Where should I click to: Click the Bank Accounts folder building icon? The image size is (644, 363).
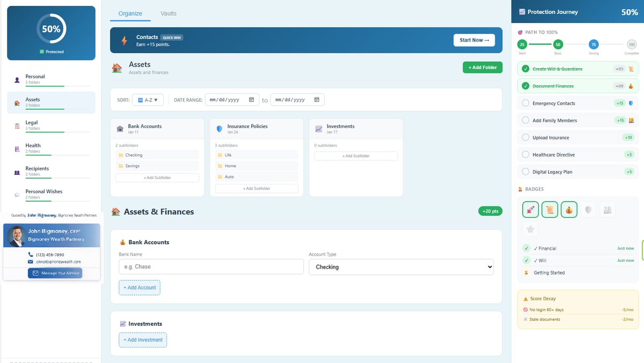(x=120, y=129)
